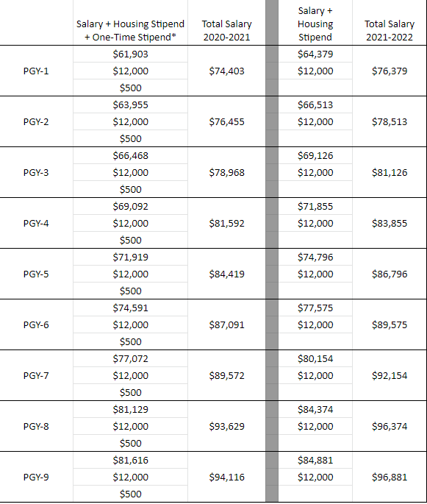Select the PGY-3 row label
Screen dimensions: 427x504
(x=36, y=172)
